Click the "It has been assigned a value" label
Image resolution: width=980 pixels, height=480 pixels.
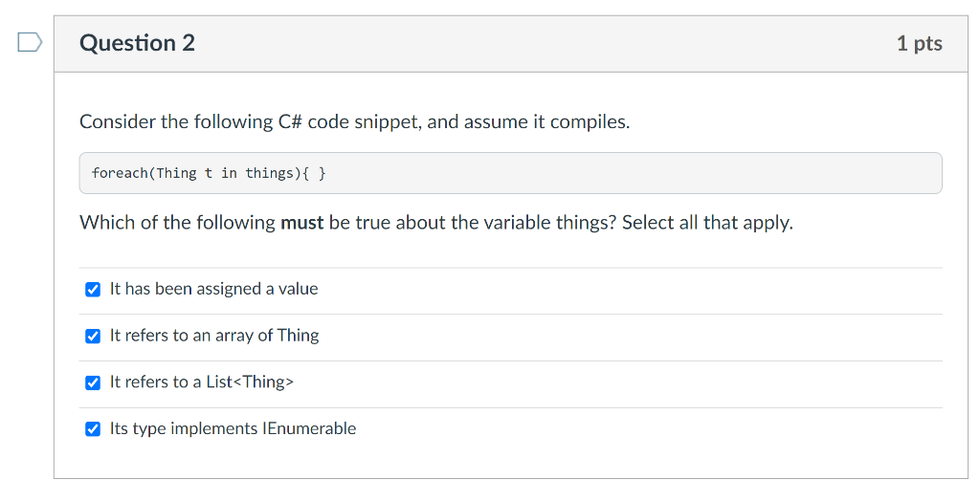pyautogui.click(x=213, y=289)
